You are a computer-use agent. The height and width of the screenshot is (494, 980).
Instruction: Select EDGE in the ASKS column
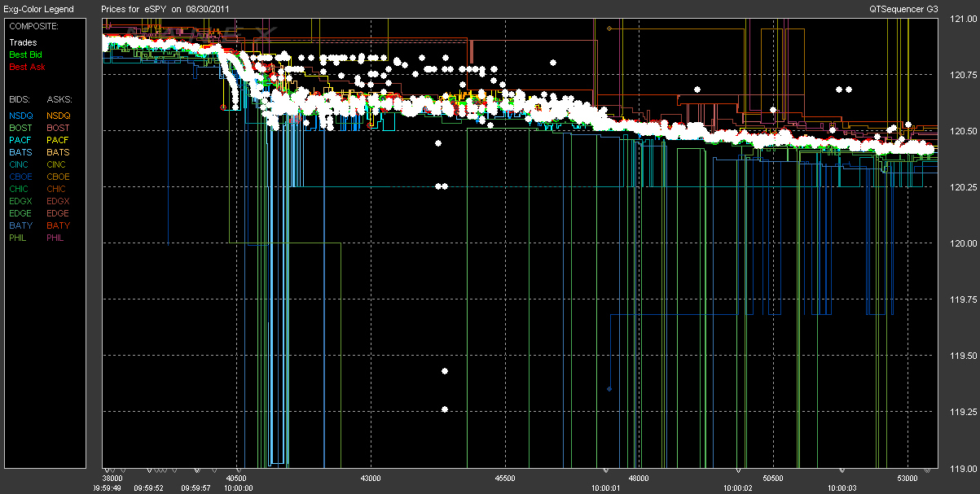click(x=59, y=213)
